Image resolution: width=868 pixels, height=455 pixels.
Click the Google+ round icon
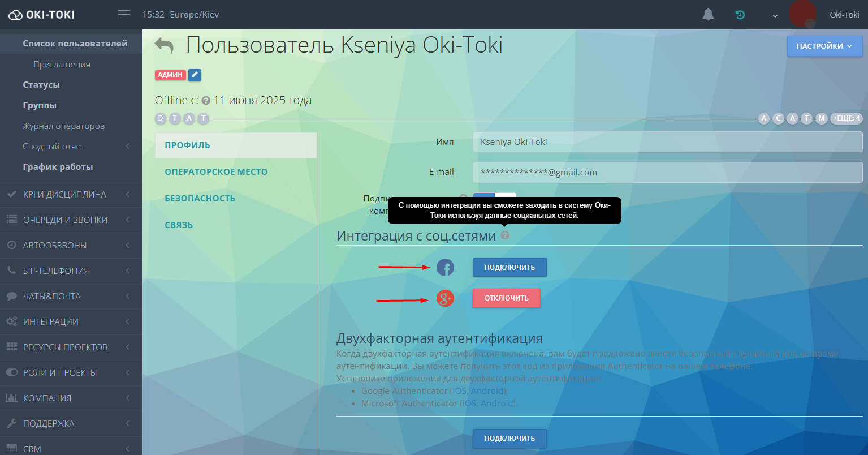[446, 298]
